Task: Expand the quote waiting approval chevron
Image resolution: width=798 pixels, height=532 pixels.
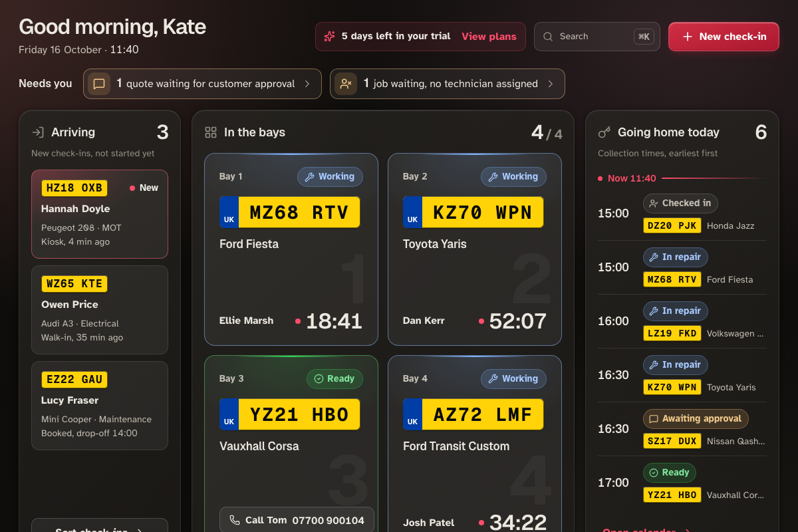Action: point(307,84)
